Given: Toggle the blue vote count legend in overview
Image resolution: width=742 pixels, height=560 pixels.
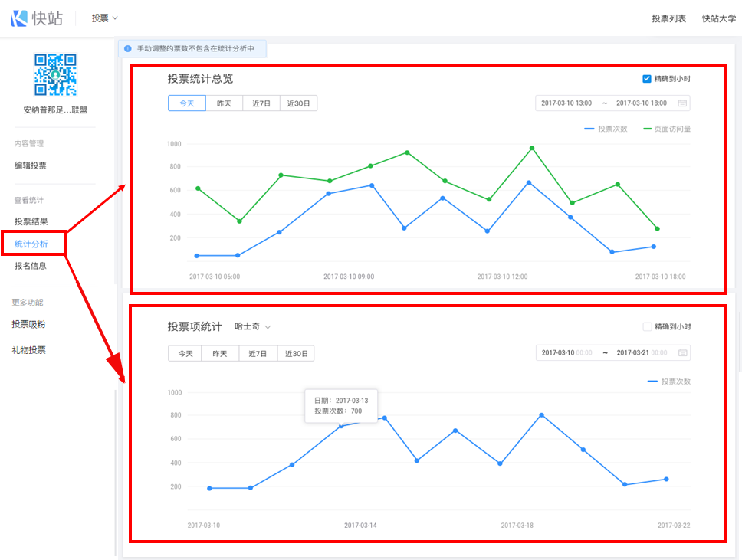Looking at the screenshot, I should pos(606,129).
